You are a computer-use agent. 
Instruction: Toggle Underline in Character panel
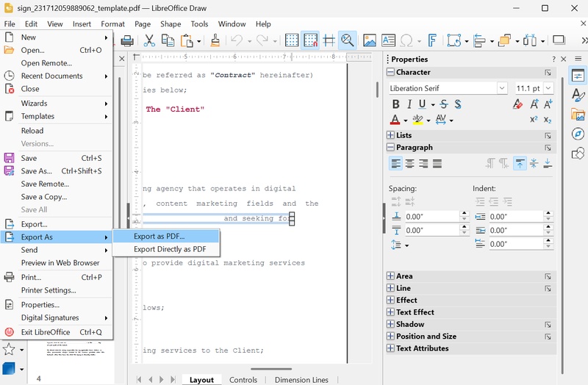[x=422, y=104]
